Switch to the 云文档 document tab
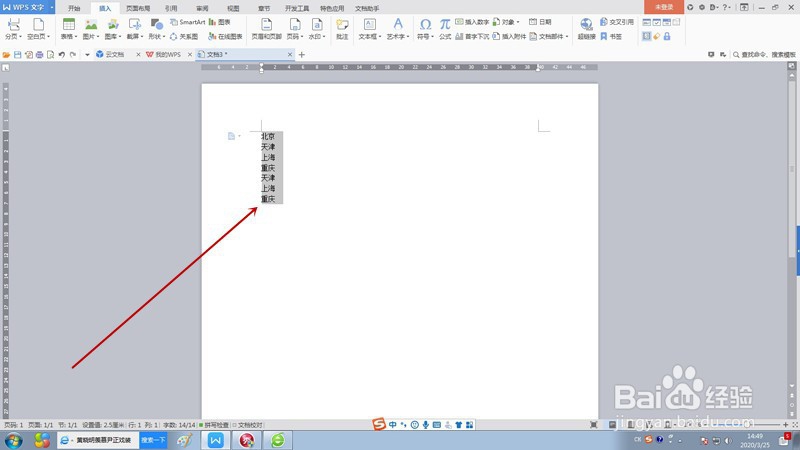The height and width of the screenshot is (450, 800). point(115,55)
